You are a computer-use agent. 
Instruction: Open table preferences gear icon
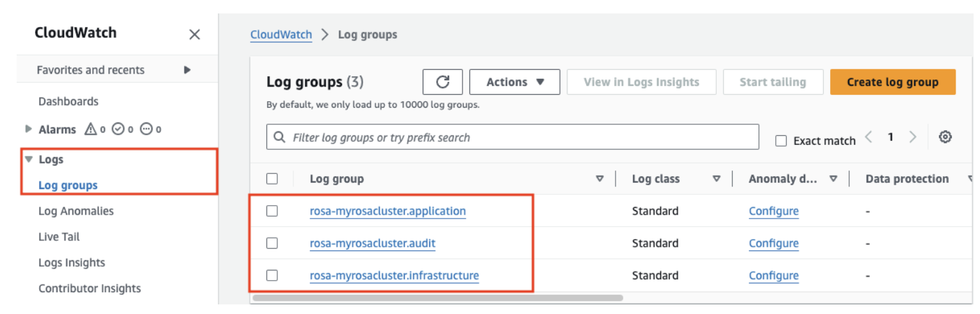point(945,137)
